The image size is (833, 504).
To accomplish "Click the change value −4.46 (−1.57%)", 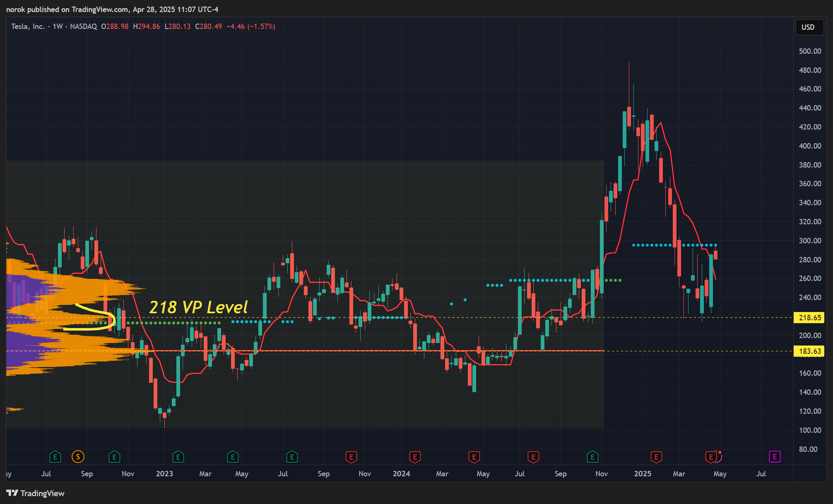I will coord(251,26).
